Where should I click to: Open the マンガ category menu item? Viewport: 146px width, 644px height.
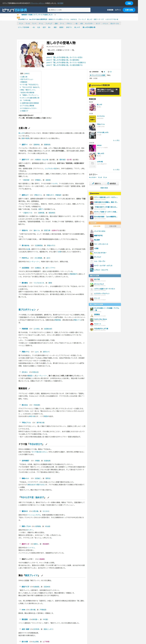(28, 24)
